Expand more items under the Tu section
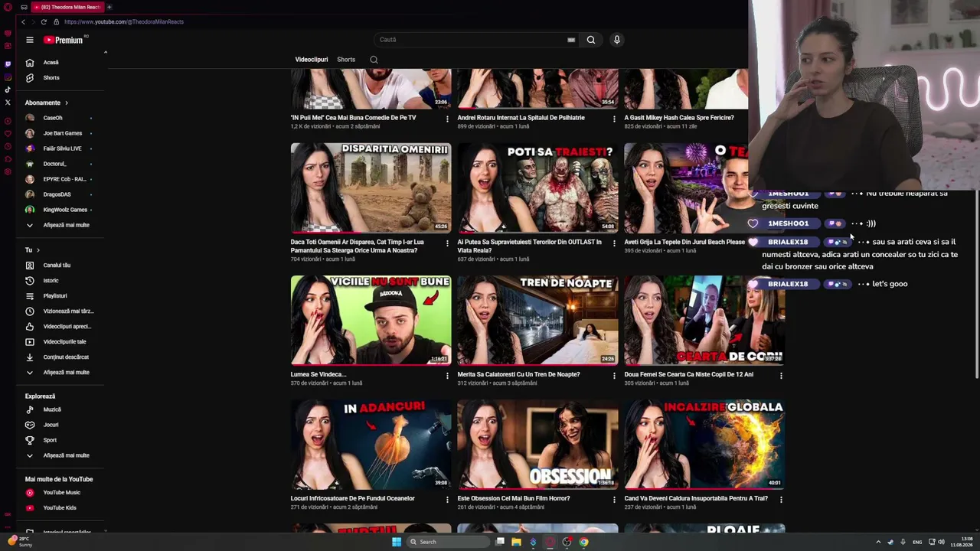The width and height of the screenshot is (980, 551). [59, 372]
